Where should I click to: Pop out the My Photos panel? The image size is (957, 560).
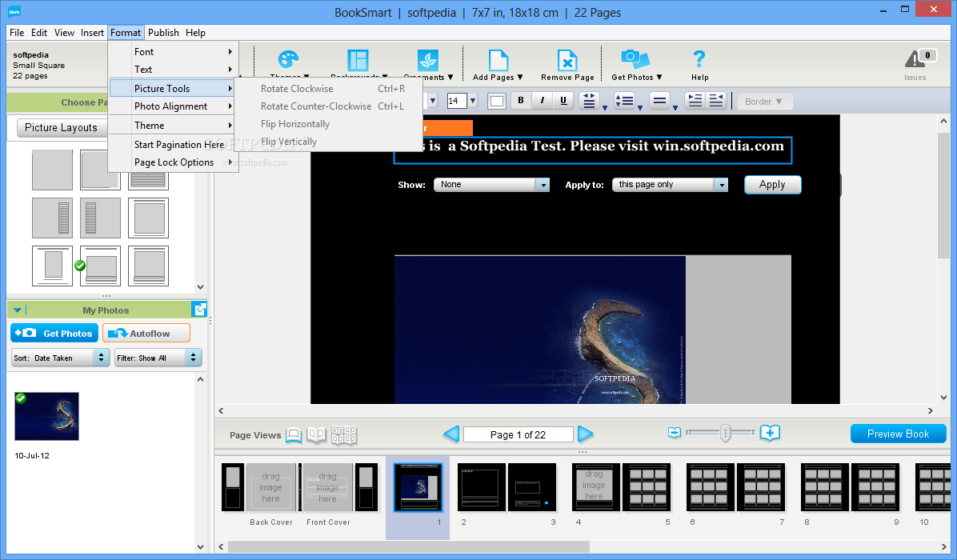(199, 310)
